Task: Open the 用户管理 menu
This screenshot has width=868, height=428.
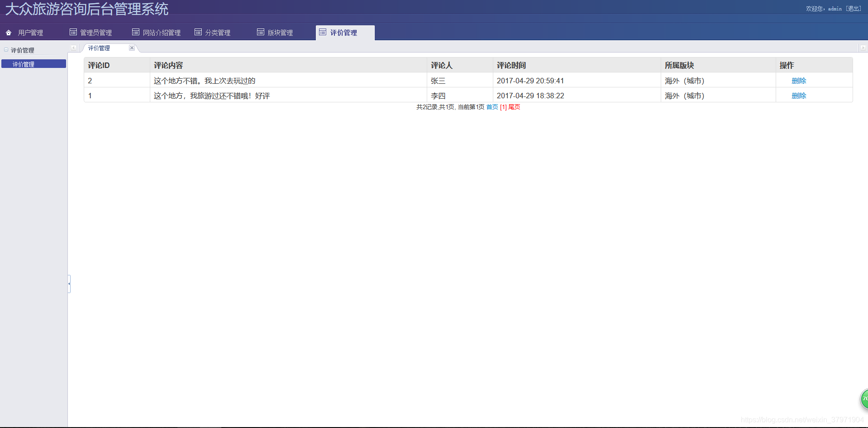Action: tap(30, 33)
